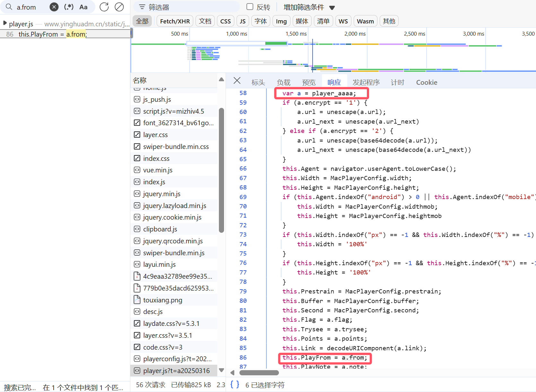
Task: Open the 发起程序 tab
Action: point(366,83)
